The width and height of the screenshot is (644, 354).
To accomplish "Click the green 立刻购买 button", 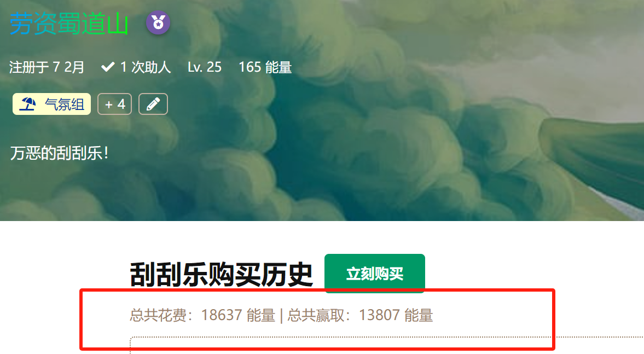I will [375, 274].
